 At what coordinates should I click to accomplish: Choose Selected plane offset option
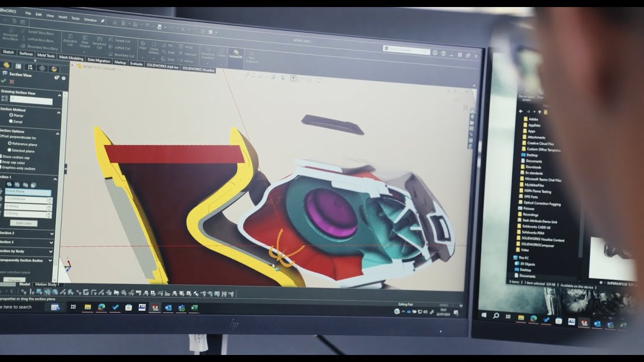[x=21, y=150]
